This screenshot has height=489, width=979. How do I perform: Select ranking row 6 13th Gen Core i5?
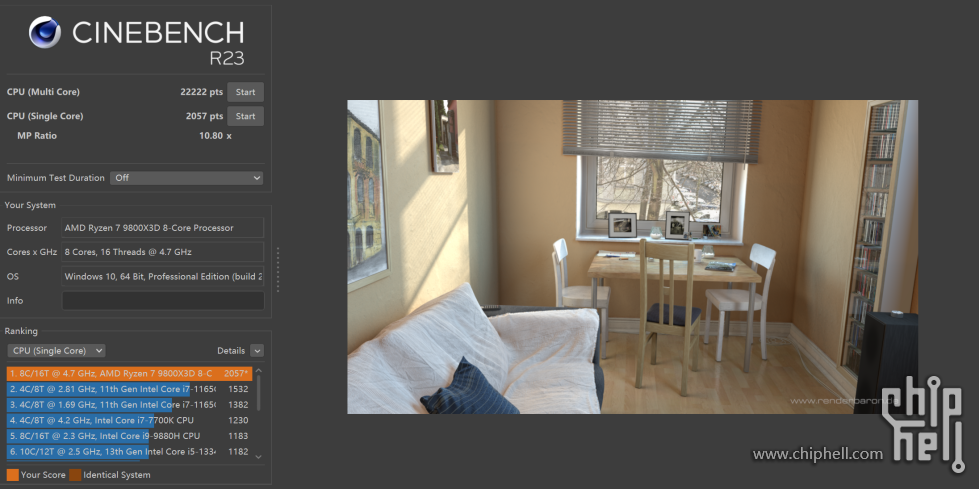point(129,452)
